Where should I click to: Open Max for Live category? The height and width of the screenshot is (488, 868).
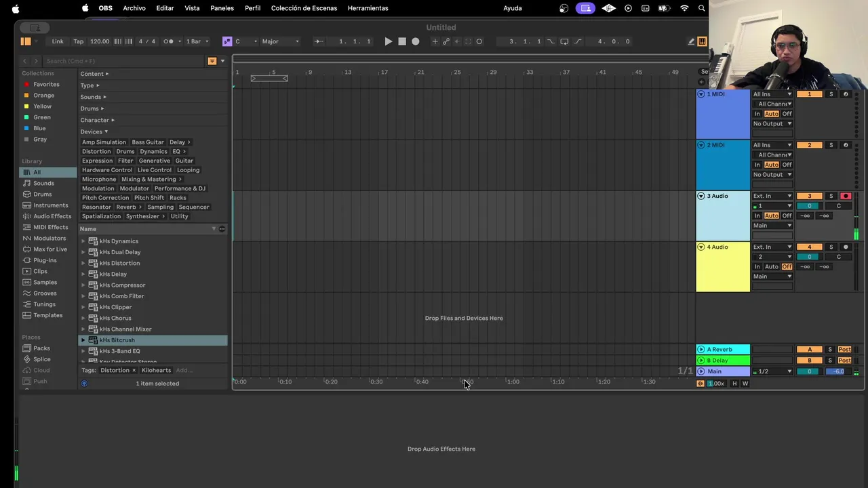50,249
